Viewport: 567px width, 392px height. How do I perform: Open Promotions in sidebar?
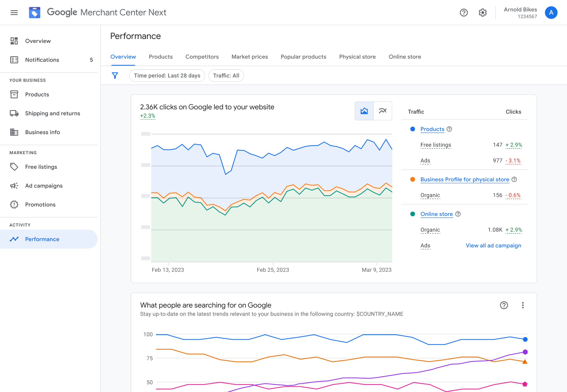49,205
